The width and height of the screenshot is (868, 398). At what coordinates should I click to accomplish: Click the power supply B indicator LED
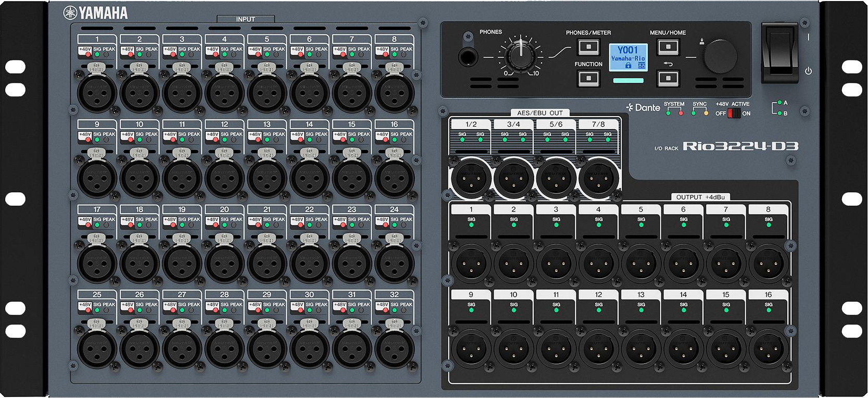[x=779, y=113]
